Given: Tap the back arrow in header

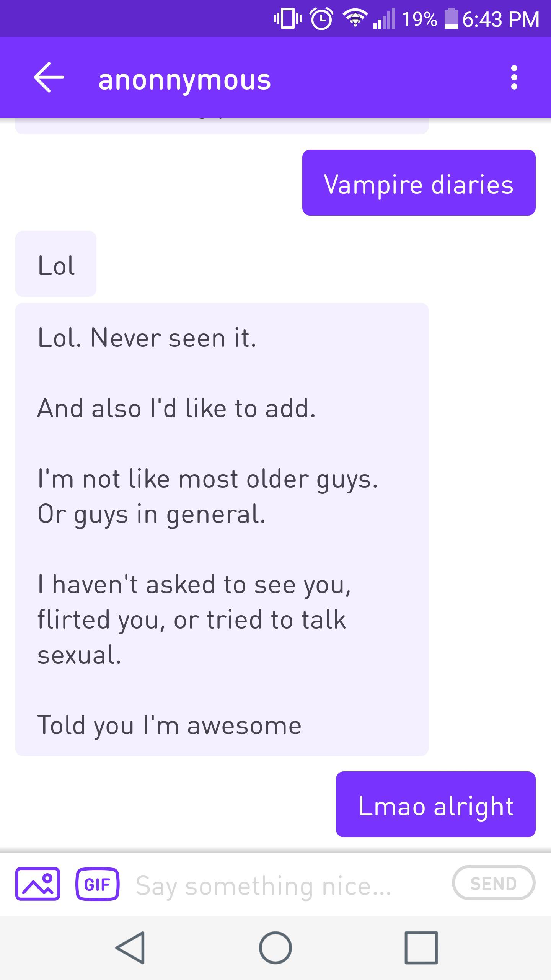Looking at the screenshot, I should (49, 78).
